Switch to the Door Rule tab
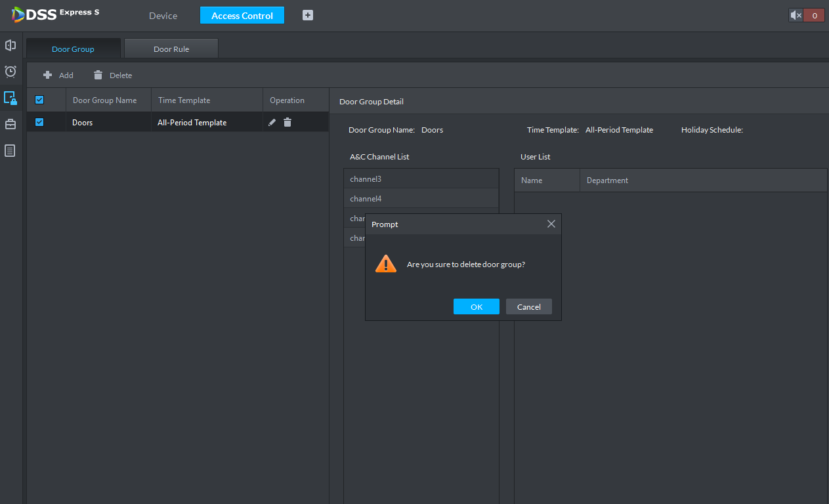The image size is (829, 504). click(171, 49)
